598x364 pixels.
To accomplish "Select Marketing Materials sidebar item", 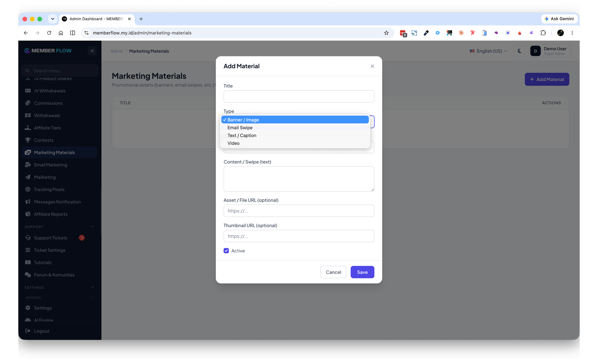I will click(x=59, y=152).
